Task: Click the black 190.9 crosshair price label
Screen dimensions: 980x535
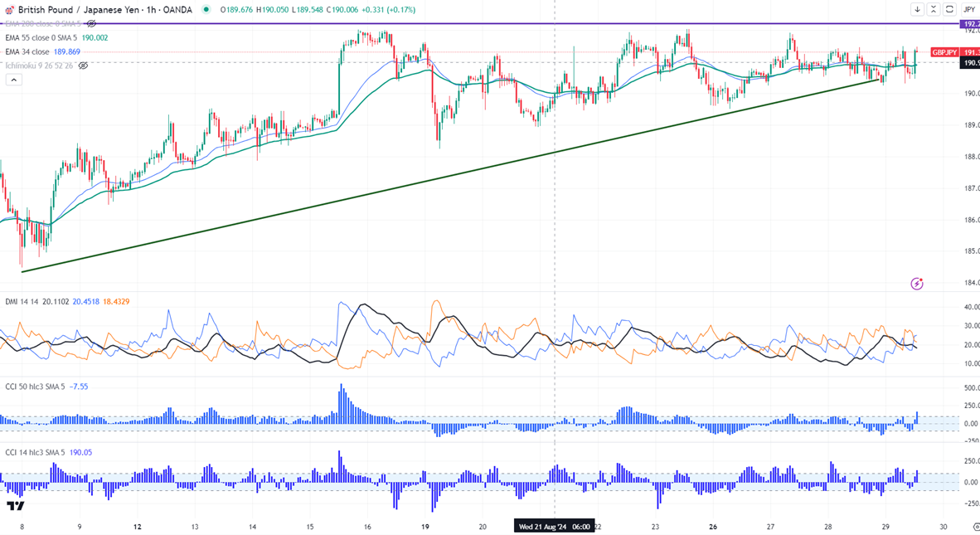Action: point(970,63)
